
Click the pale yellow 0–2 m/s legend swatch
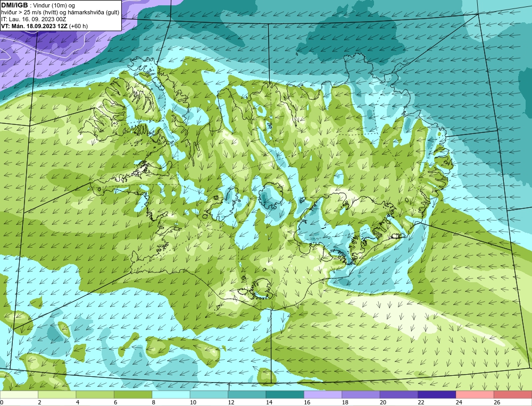(x=19, y=394)
